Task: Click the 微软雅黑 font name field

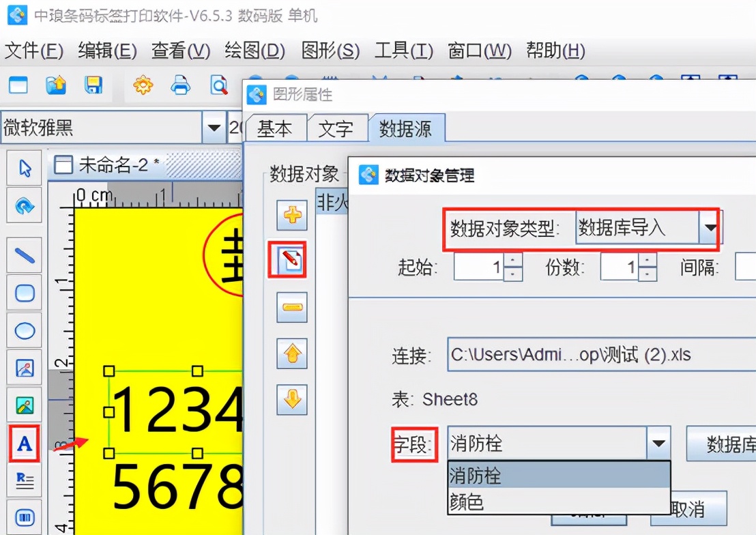Action: point(101,128)
